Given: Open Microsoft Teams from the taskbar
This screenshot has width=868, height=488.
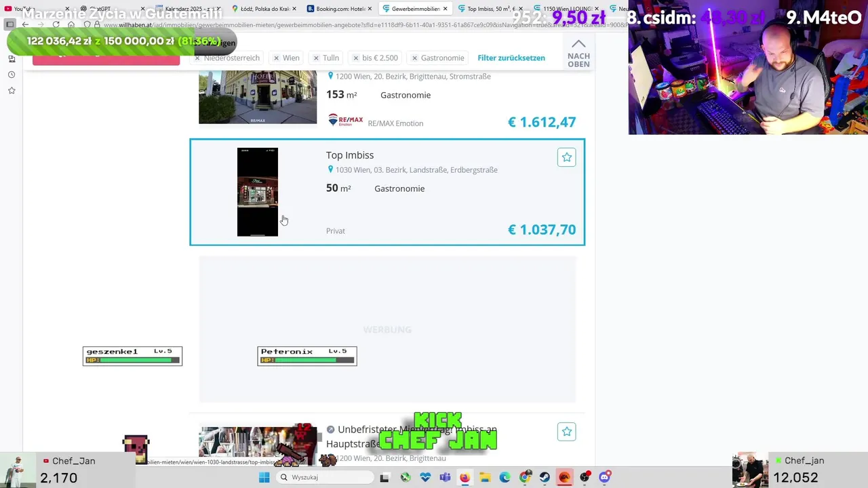Looking at the screenshot, I should [445, 477].
